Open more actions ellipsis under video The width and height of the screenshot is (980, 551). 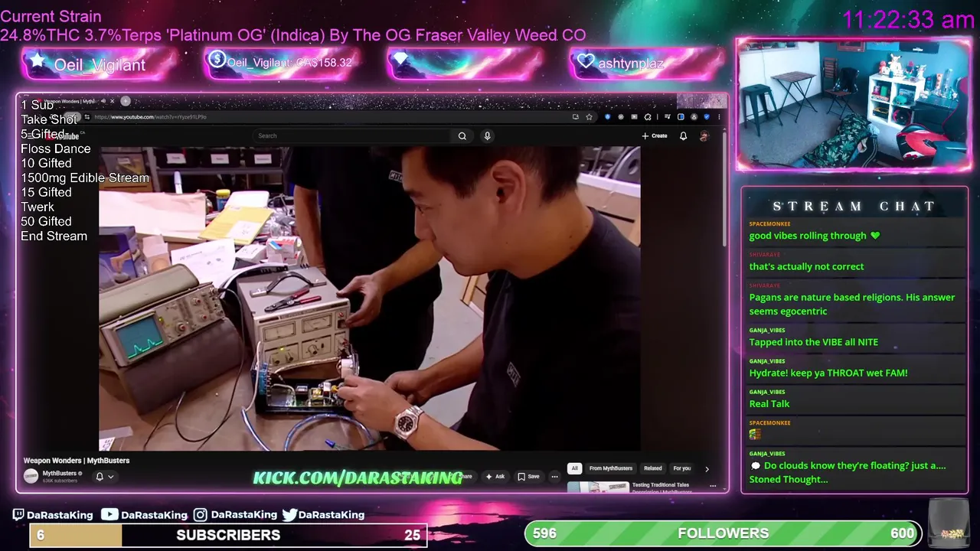point(554,477)
